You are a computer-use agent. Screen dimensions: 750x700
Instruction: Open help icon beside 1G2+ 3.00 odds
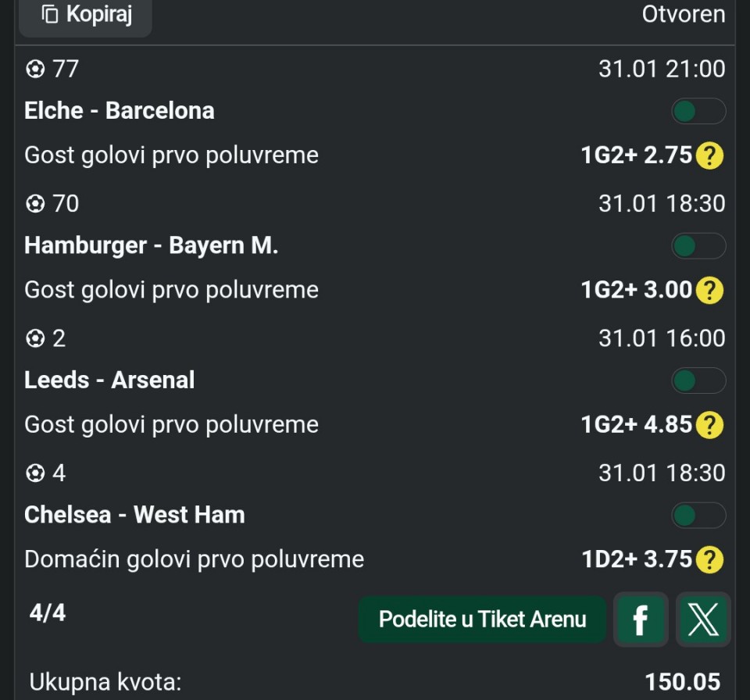709,291
